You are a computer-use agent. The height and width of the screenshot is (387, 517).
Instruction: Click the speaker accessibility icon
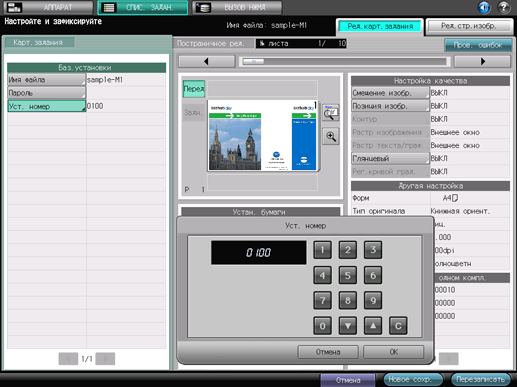(x=484, y=7)
